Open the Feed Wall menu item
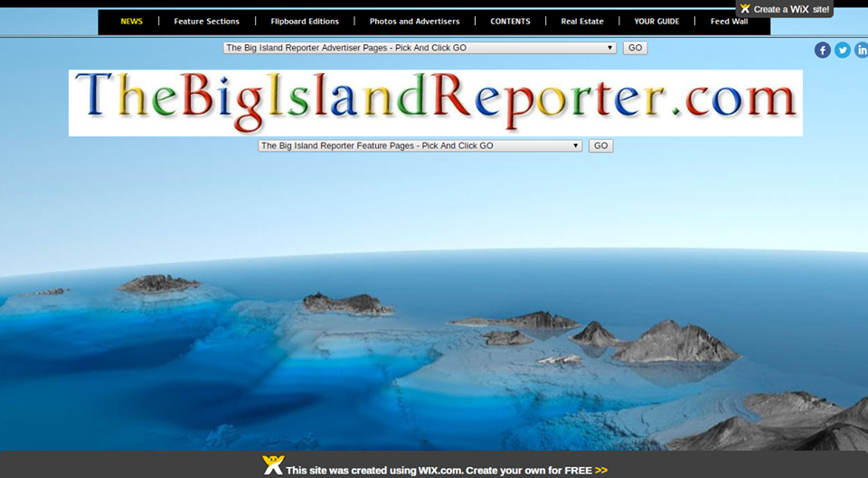The image size is (868, 478). pyautogui.click(x=729, y=22)
